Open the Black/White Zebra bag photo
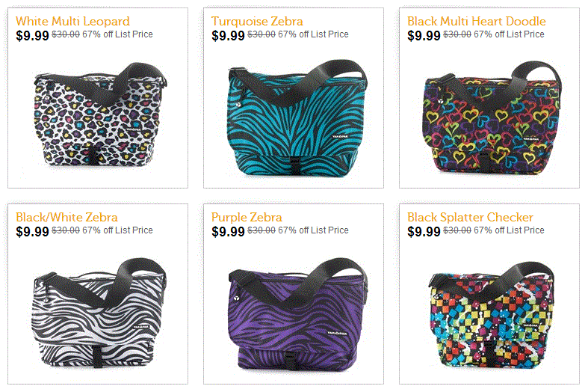This screenshot has height=386, width=588. [x=99, y=313]
